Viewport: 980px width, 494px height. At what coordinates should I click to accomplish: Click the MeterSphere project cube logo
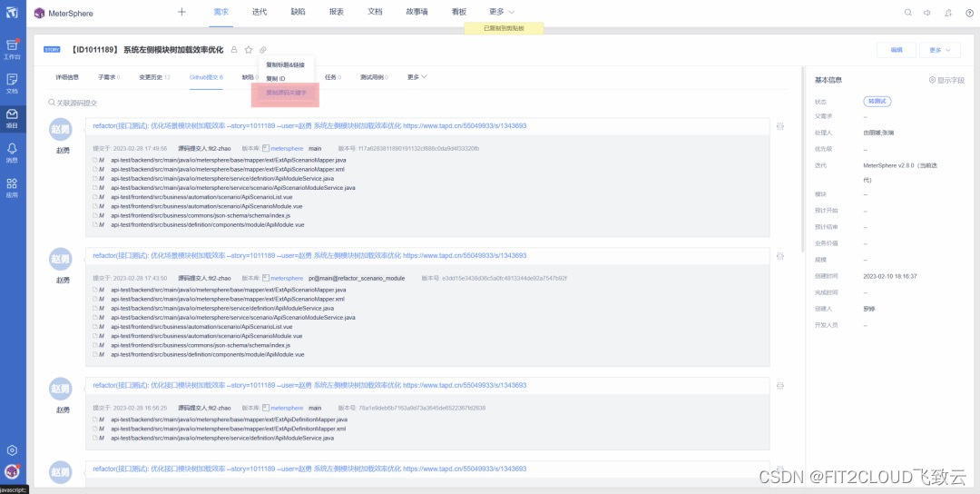(x=39, y=13)
